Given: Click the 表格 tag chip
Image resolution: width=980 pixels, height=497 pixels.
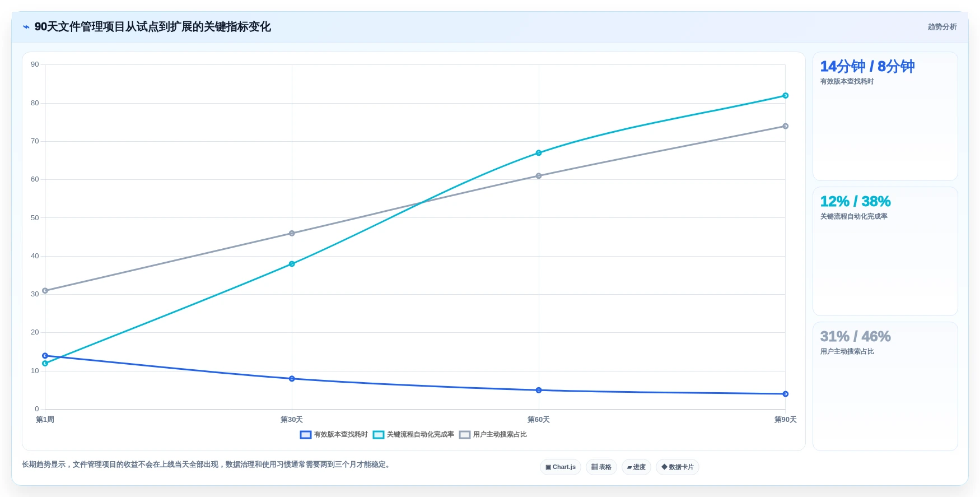Looking at the screenshot, I should click(601, 467).
